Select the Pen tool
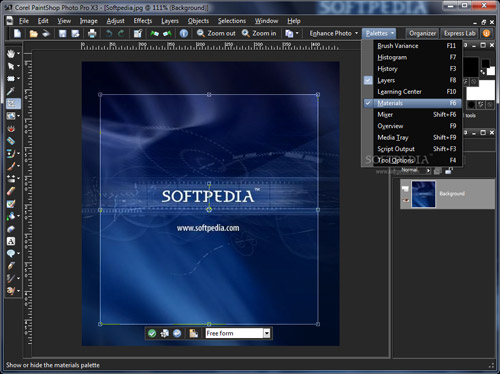This screenshot has width=500, height=374. pos(11,266)
